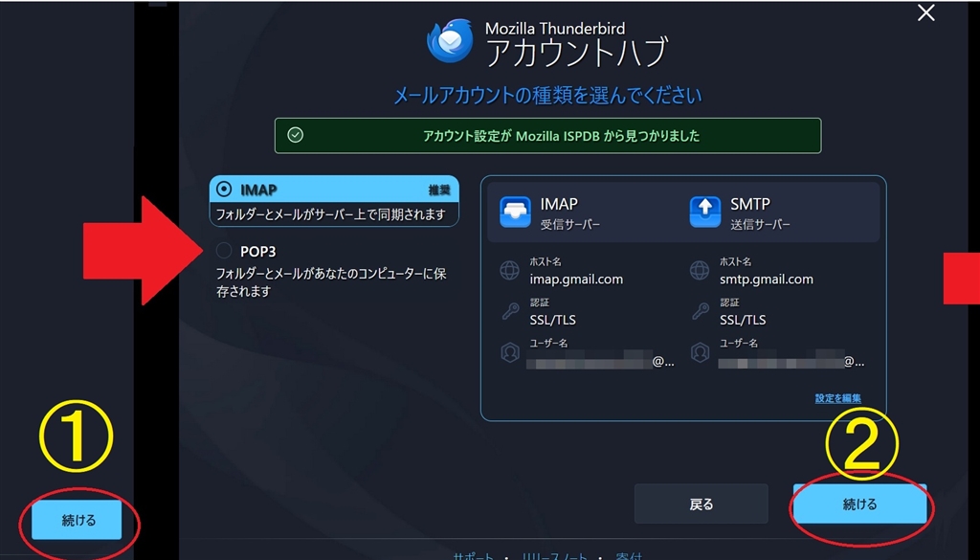This screenshot has width=980, height=560.
Task: Click the imap.gmail.com host name
Action: [576, 280]
